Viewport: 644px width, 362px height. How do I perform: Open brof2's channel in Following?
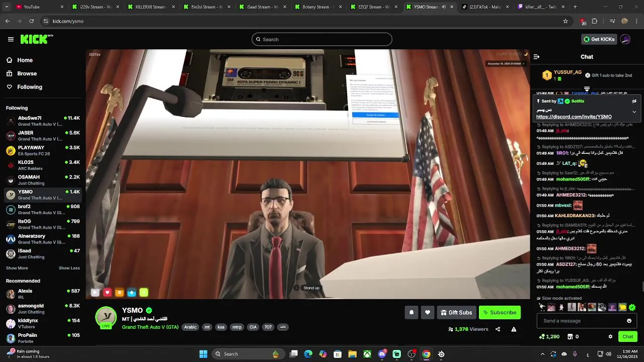43,210
